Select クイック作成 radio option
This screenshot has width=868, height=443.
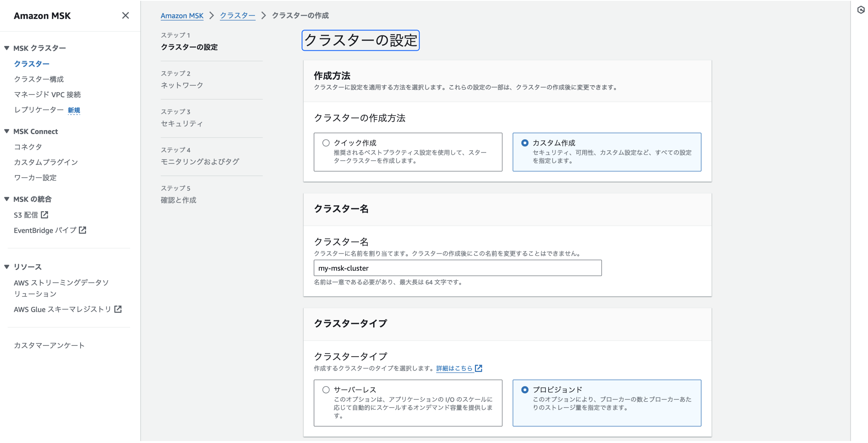(325, 143)
